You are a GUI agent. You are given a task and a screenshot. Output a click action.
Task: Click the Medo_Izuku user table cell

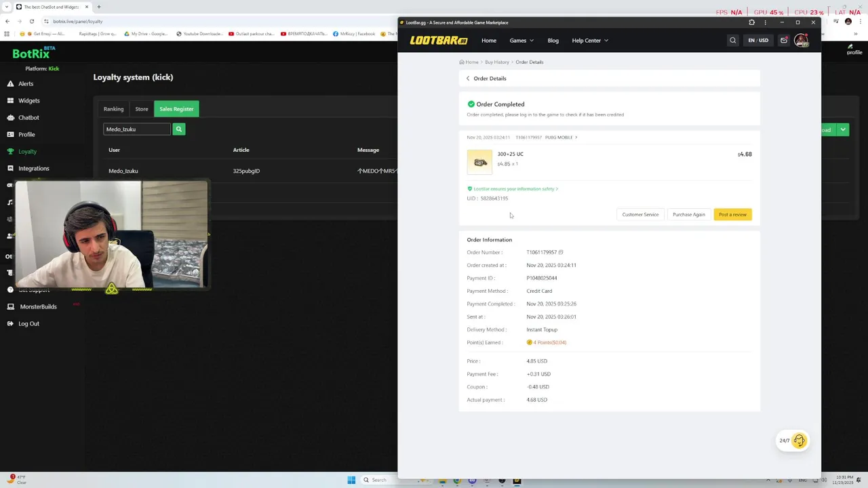point(123,171)
